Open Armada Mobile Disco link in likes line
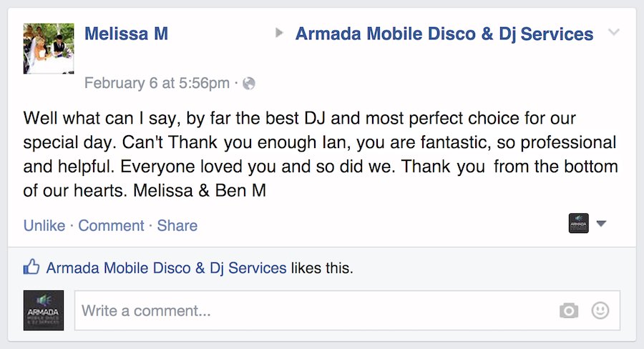Image resolution: width=644 pixels, height=349 pixels. 166,269
